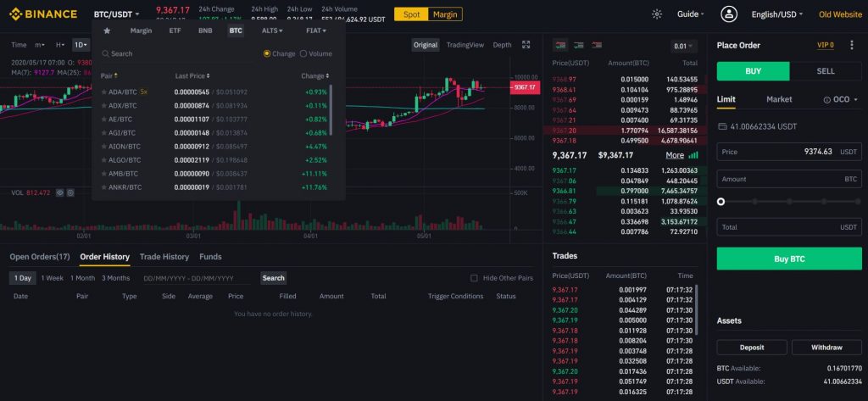Switch to Funds tab
The image size is (868, 401).
tap(210, 257)
